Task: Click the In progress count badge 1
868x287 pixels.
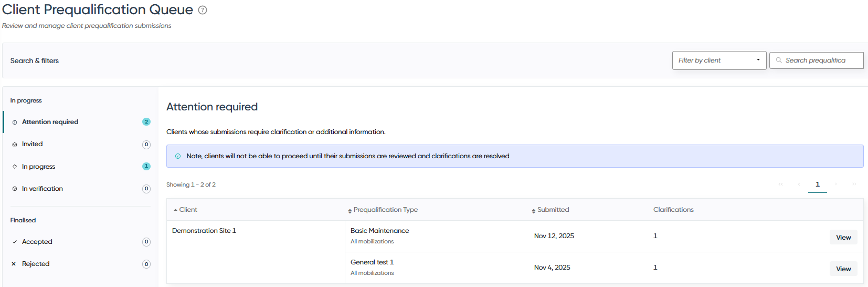Action: (146, 167)
